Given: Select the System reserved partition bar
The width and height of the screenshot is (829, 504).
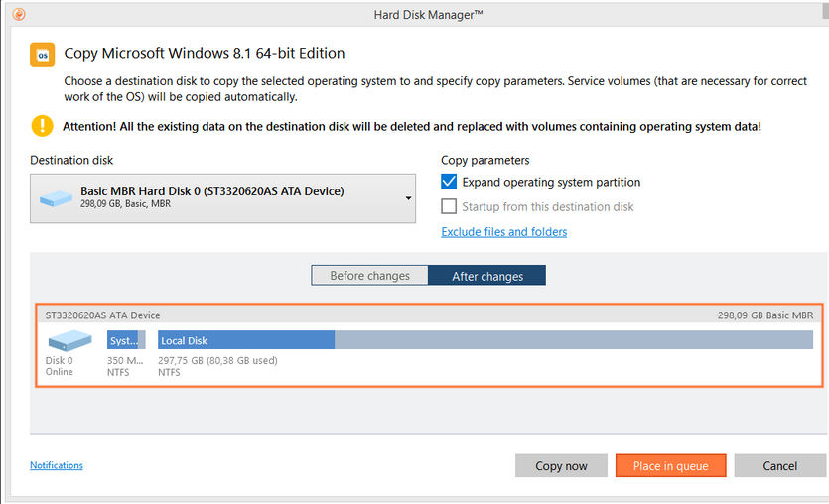Looking at the screenshot, I should click(126, 340).
